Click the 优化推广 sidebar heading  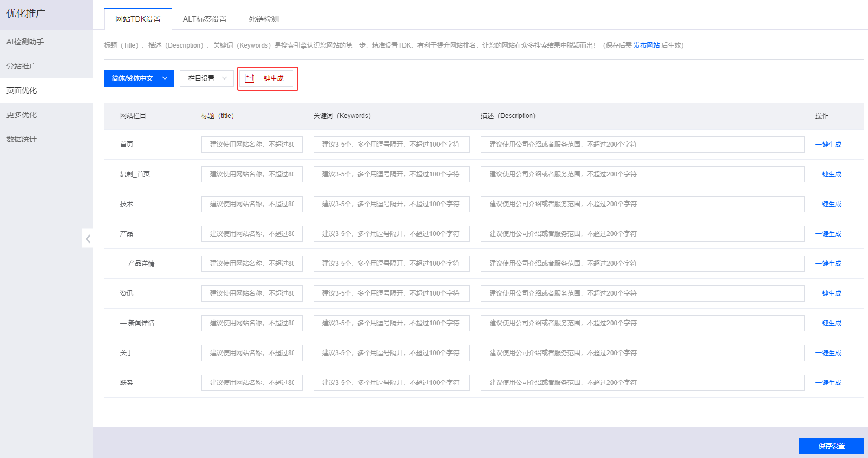tap(26, 14)
